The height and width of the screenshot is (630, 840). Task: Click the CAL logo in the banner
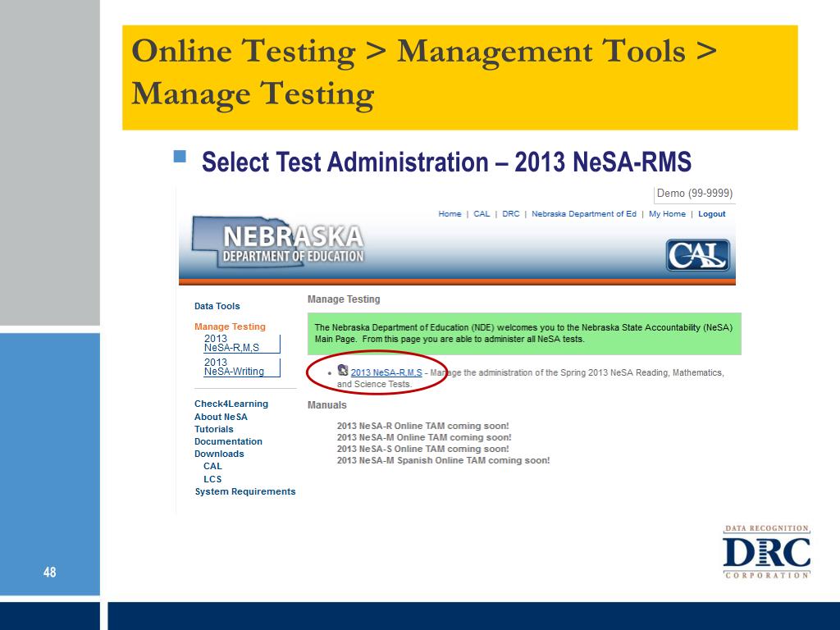[697, 255]
